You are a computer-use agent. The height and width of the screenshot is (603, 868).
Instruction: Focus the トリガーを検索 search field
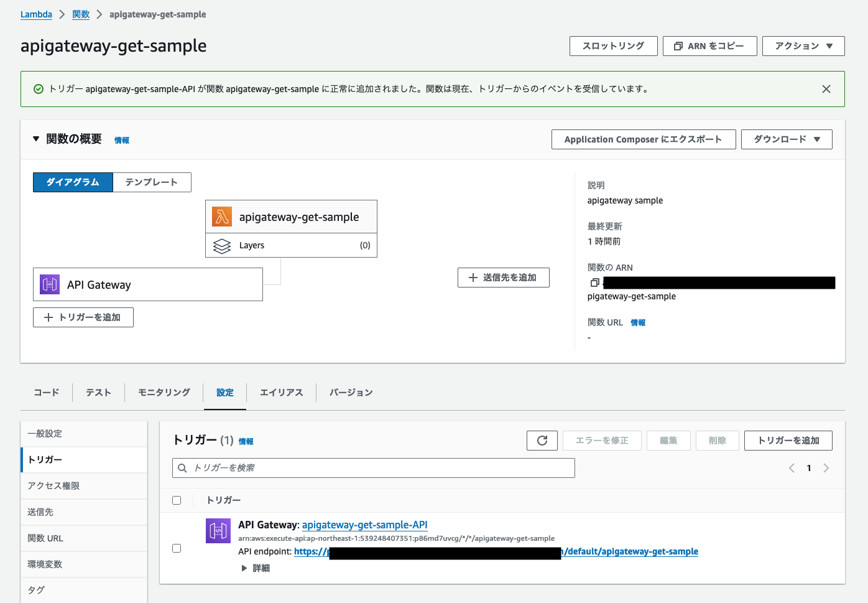pos(374,468)
